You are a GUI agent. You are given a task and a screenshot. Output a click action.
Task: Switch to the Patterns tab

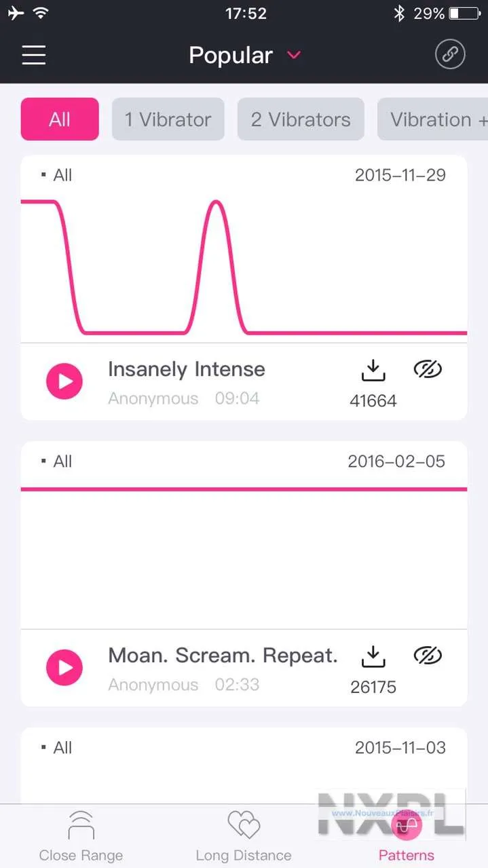pyautogui.click(x=406, y=836)
